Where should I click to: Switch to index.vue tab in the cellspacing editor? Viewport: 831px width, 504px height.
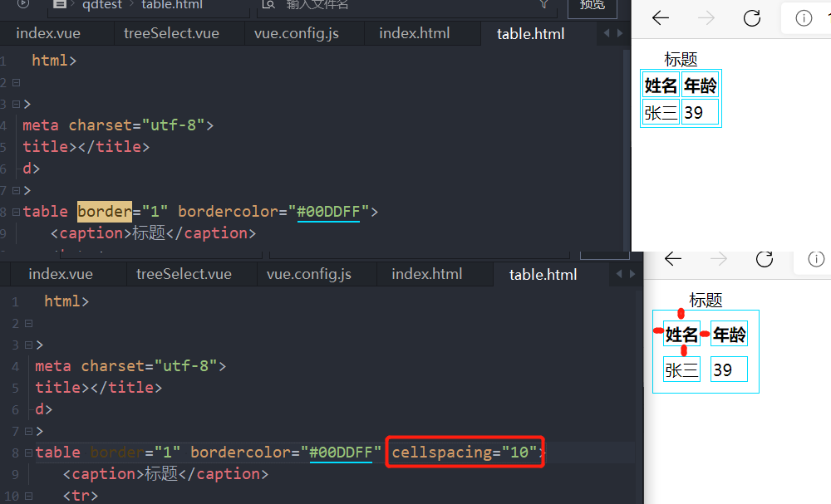click(x=61, y=274)
